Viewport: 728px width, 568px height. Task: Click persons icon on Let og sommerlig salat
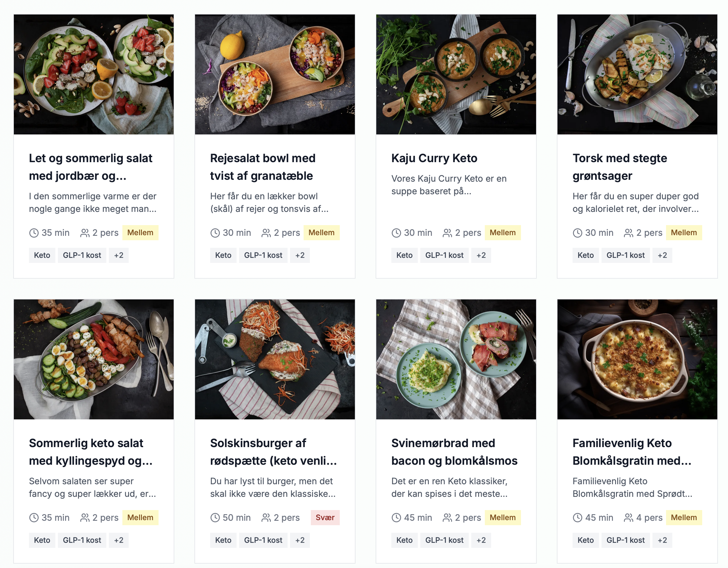pyautogui.click(x=85, y=233)
